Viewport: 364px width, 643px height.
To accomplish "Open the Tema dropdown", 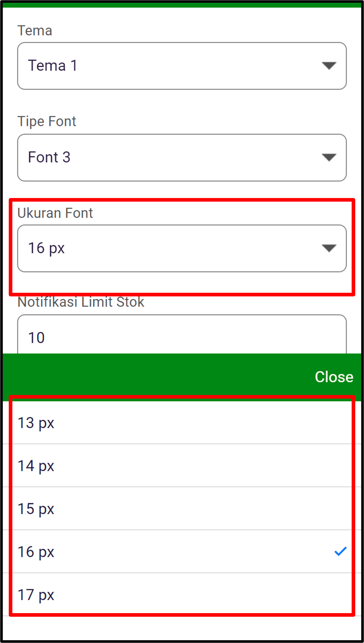I will 182,65.
